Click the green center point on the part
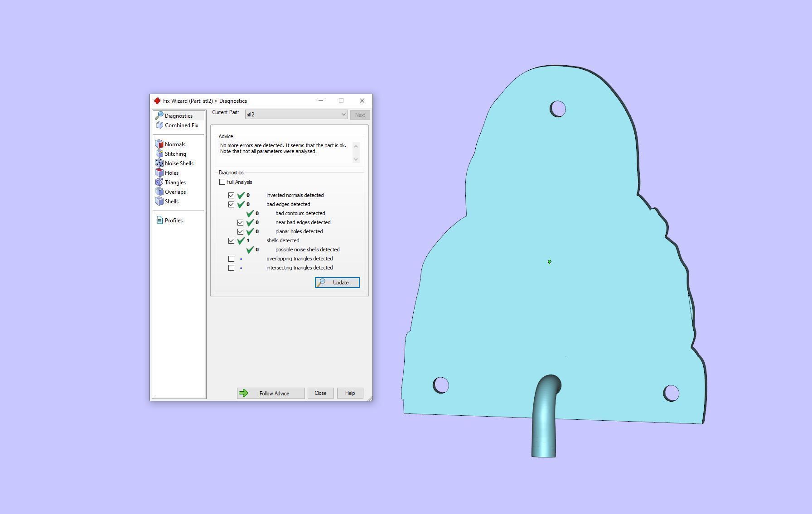 click(550, 262)
